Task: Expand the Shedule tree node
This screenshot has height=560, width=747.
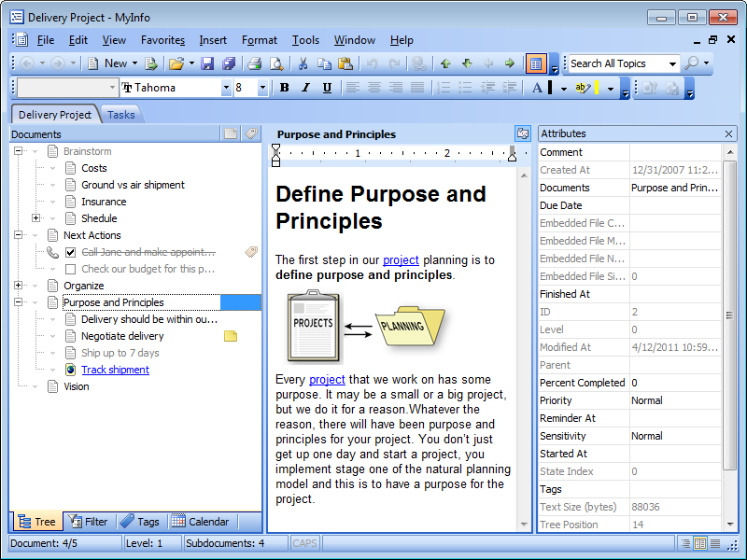Action: pos(35,218)
